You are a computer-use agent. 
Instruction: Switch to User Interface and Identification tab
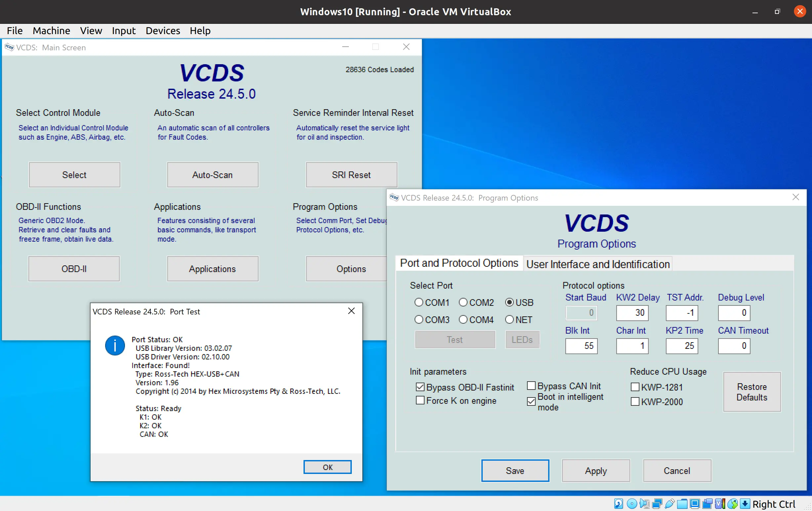point(597,264)
